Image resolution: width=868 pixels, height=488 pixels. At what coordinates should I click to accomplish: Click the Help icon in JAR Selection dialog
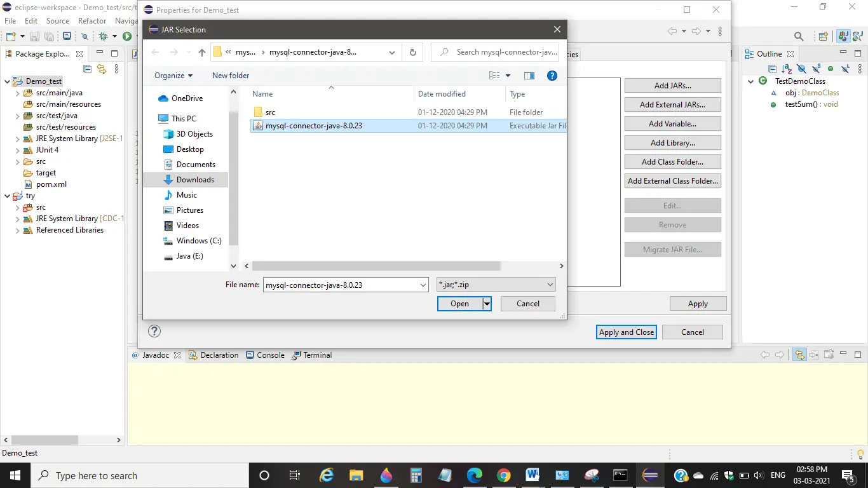552,76
